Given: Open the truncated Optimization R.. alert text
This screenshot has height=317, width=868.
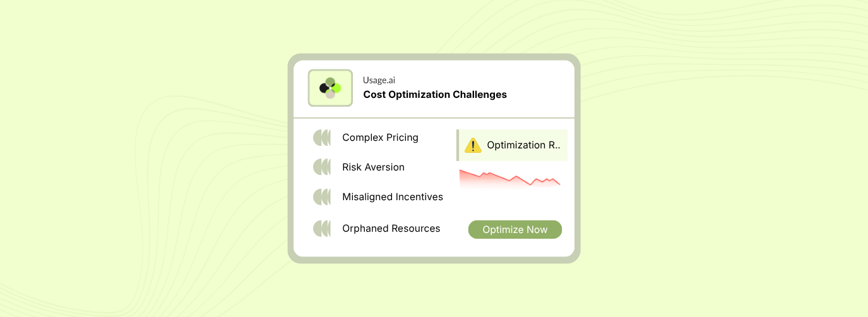Looking at the screenshot, I should [x=523, y=145].
